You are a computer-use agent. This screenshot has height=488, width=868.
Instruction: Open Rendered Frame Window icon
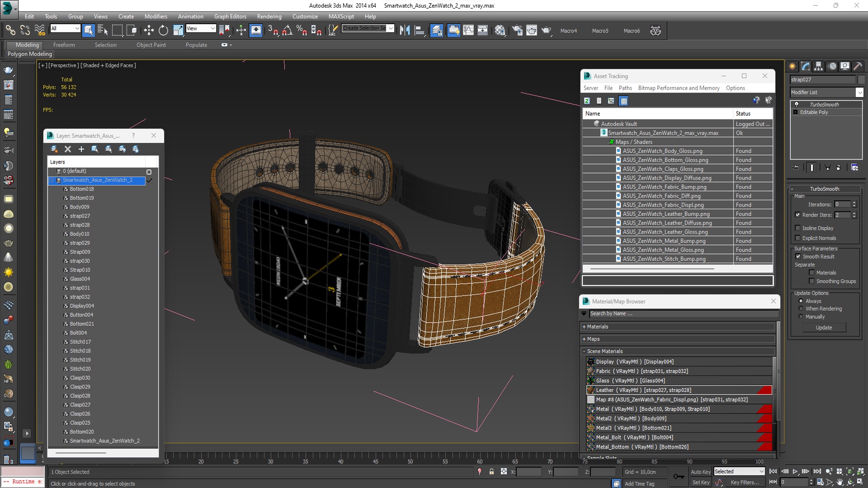(532, 30)
